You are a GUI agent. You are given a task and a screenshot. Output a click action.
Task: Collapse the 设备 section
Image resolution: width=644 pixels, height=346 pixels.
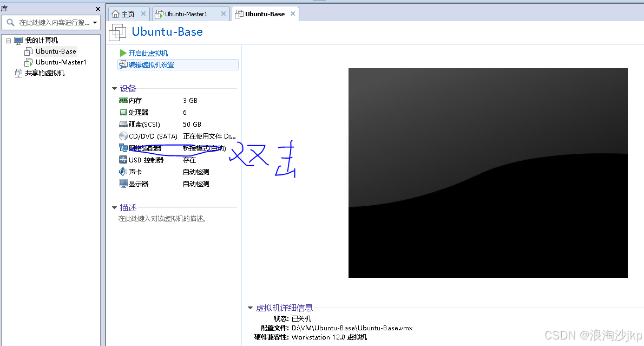tap(115, 88)
